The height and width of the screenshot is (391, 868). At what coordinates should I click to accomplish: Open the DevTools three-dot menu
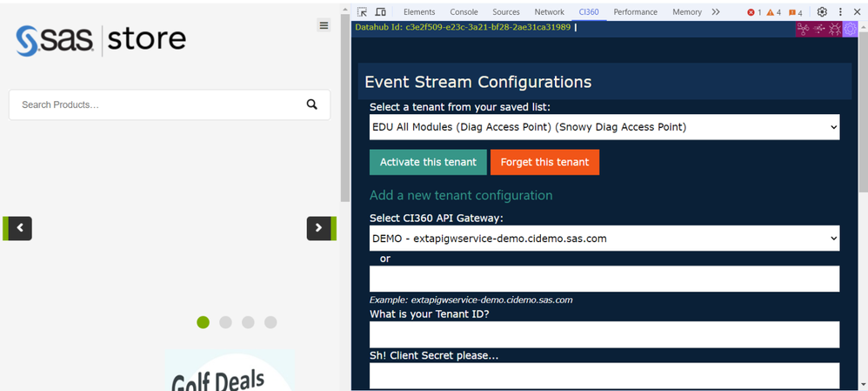click(840, 12)
